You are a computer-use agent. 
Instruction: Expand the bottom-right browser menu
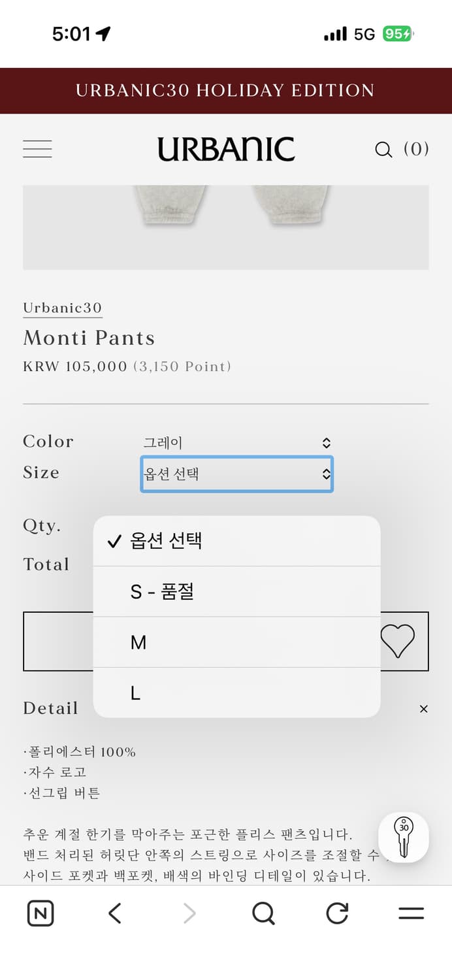coord(410,913)
